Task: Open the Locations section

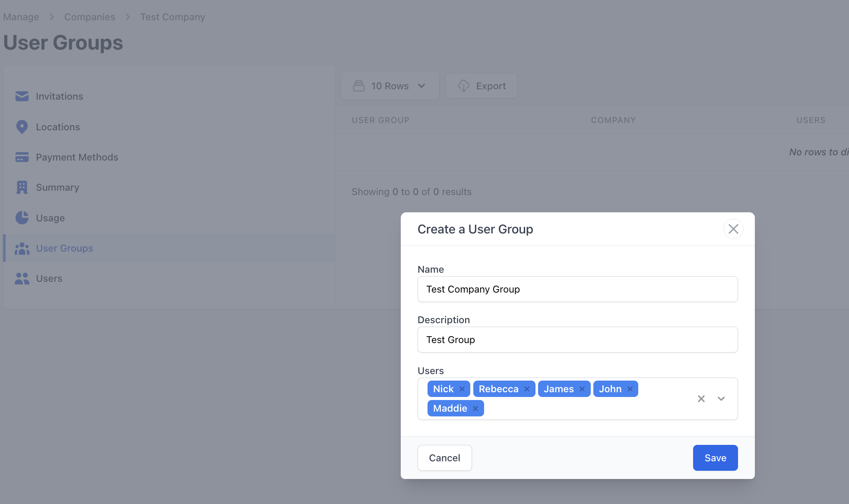Action: click(x=168, y=127)
